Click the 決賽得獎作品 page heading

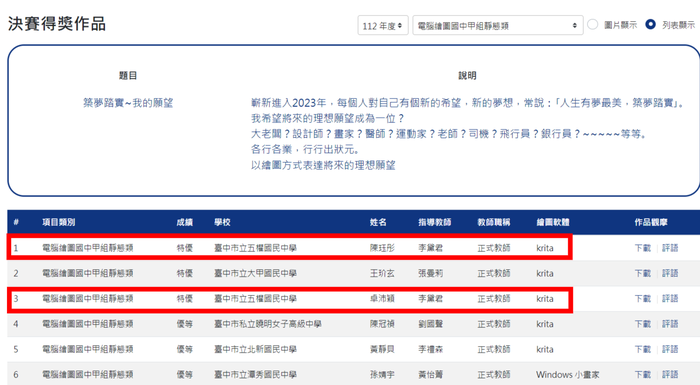(x=57, y=24)
